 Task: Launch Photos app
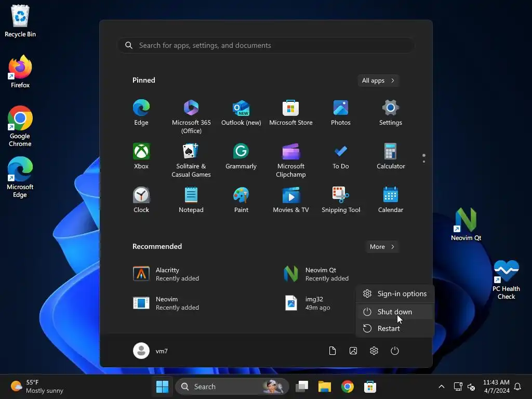[341, 113]
